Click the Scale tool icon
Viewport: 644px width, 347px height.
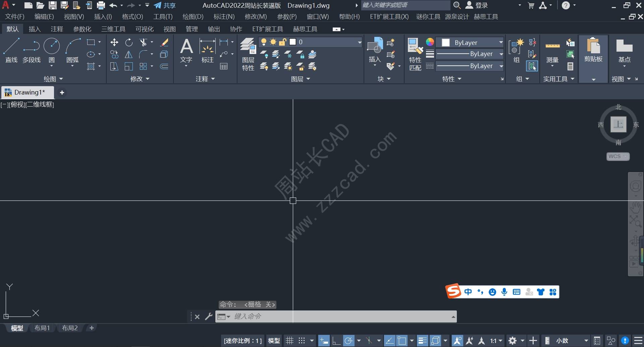[x=129, y=66]
